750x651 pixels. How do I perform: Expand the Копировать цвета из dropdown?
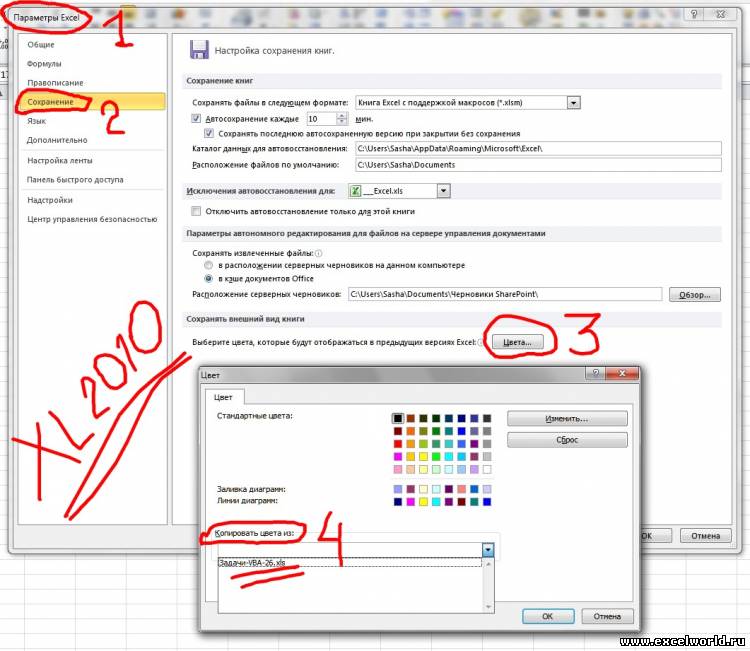(487, 550)
